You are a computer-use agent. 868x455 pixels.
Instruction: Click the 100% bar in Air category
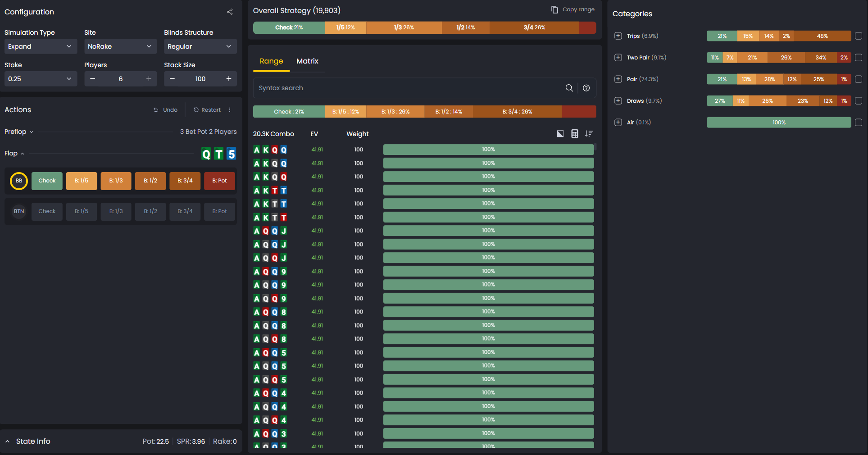779,123
